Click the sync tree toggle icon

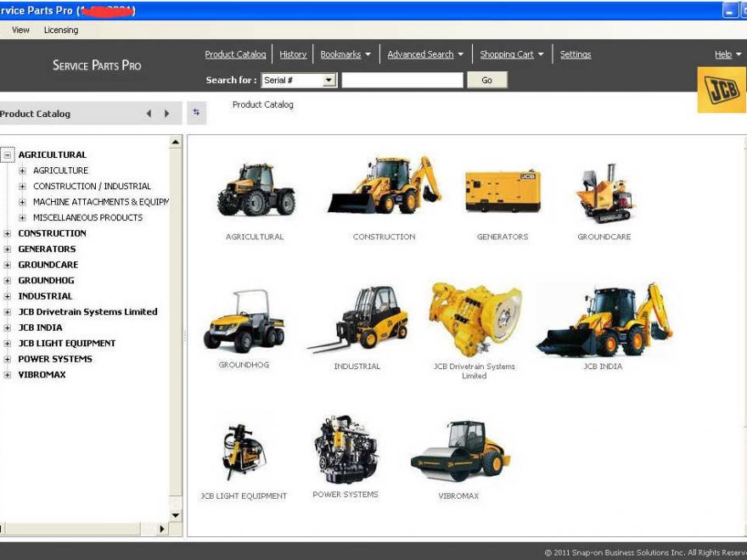tap(196, 113)
